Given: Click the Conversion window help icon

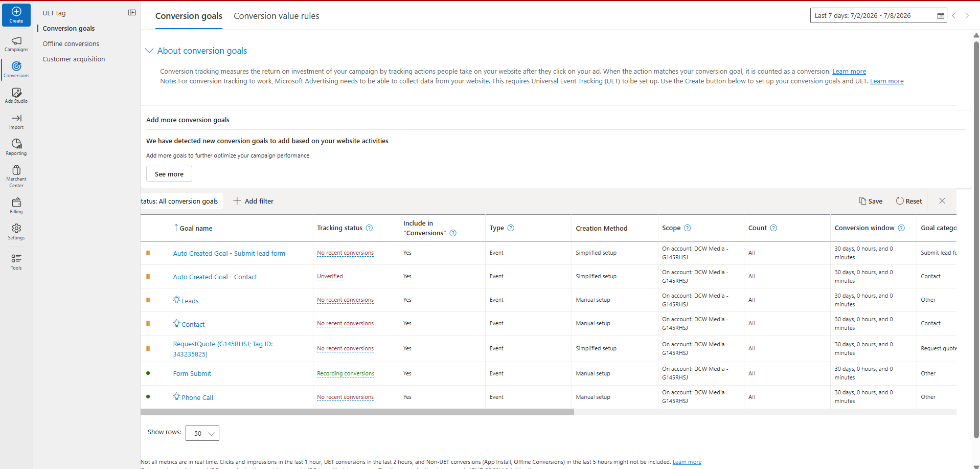Looking at the screenshot, I should click(901, 228).
